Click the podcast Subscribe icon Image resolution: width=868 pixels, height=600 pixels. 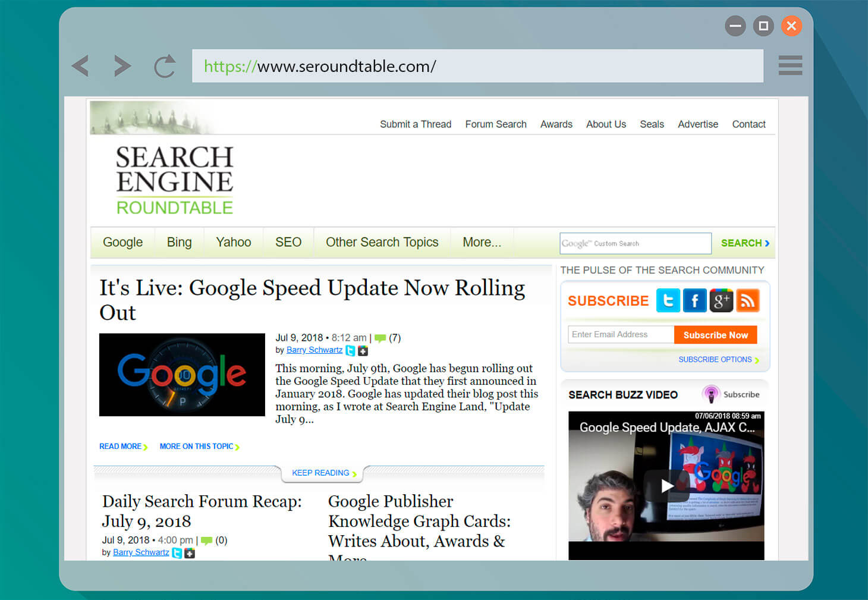pos(711,394)
